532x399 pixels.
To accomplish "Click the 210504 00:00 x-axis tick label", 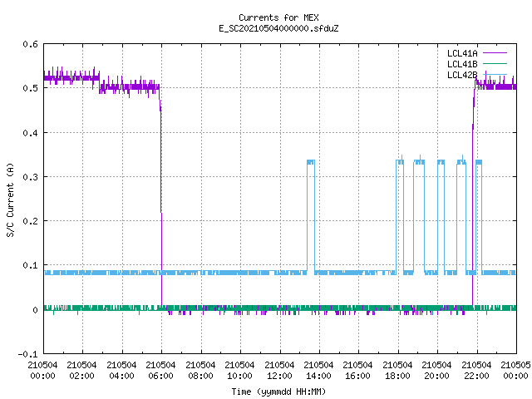I will coord(42,370).
